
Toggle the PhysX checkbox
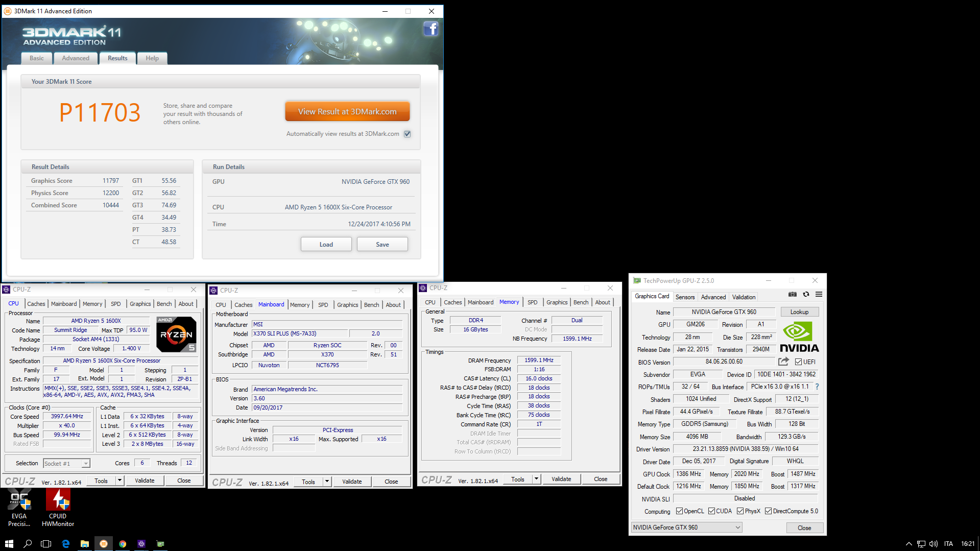click(x=740, y=511)
